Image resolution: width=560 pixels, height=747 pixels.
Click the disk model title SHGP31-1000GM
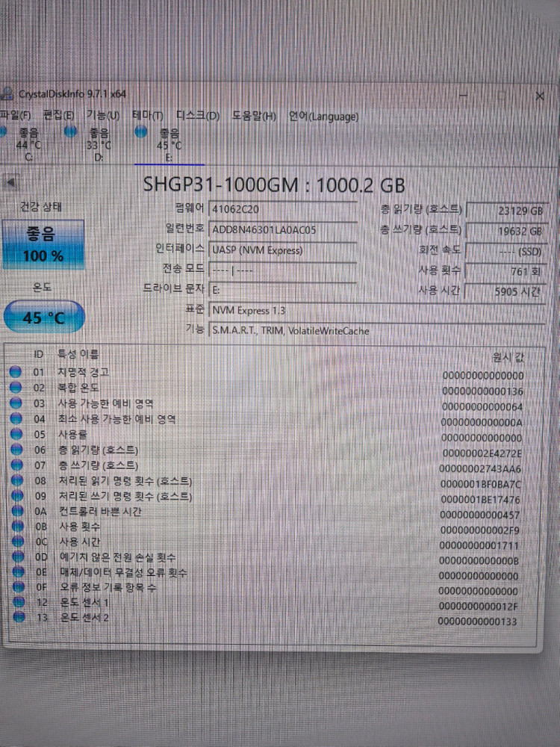point(221,185)
